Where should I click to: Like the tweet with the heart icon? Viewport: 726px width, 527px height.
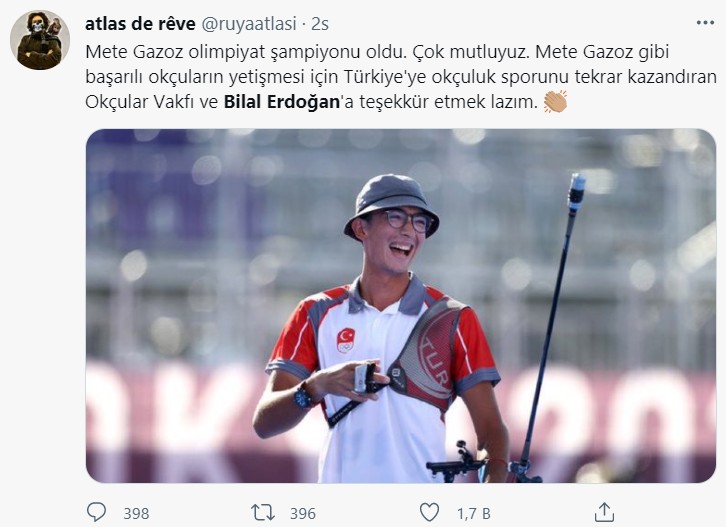tap(429, 513)
